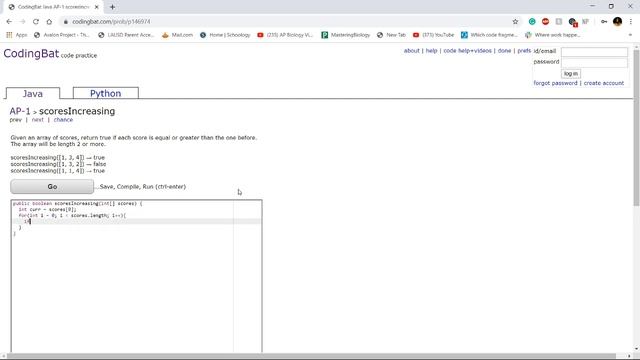Open a chance random problem
The width and height of the screenshot is (640, 360).
(x=63, y=120)
